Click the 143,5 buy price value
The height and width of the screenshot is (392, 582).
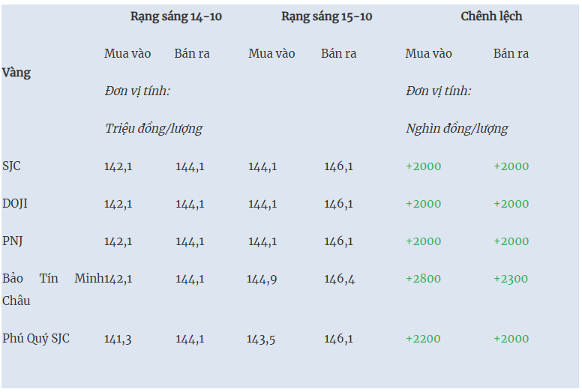click(x=261, y=339)
